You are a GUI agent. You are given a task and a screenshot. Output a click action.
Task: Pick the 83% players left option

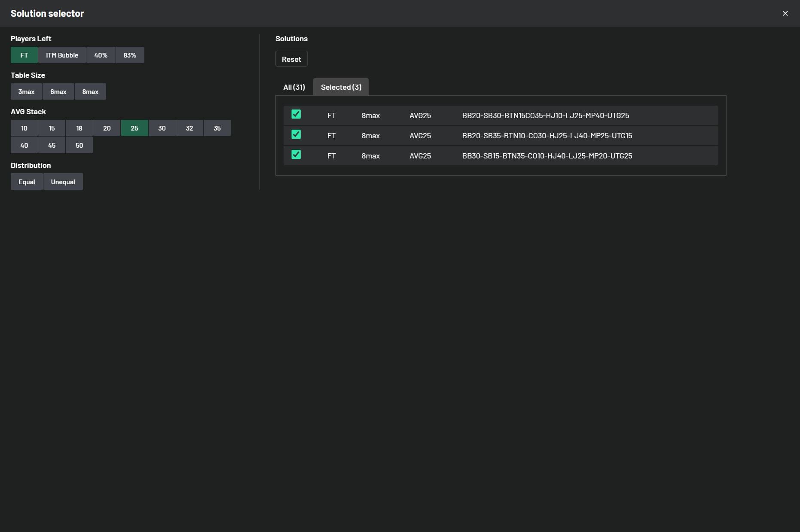[x=130, y=55]
